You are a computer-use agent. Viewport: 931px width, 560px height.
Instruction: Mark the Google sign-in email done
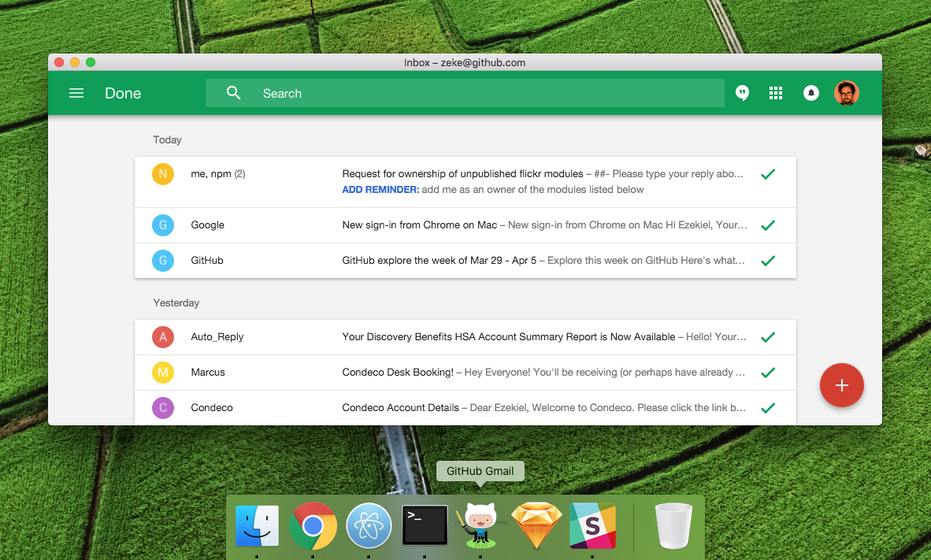click(768, 225)
